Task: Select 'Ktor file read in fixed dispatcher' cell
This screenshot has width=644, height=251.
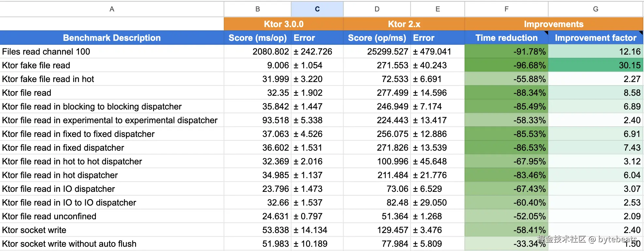Action: click(x=112, y=148)
